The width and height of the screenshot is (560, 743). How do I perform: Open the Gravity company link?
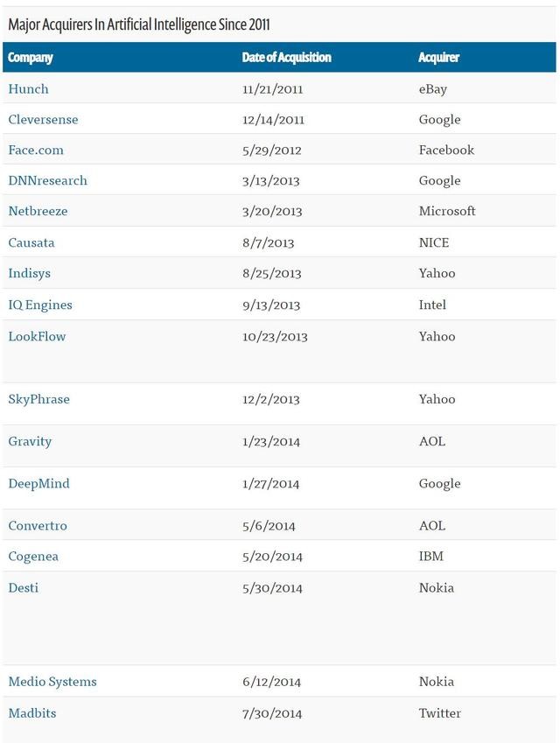(x=30, y=441)
